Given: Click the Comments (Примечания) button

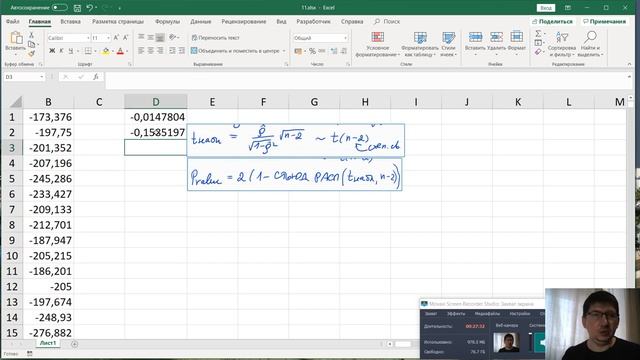Looking at the screenshot, I should pos(604,21).
